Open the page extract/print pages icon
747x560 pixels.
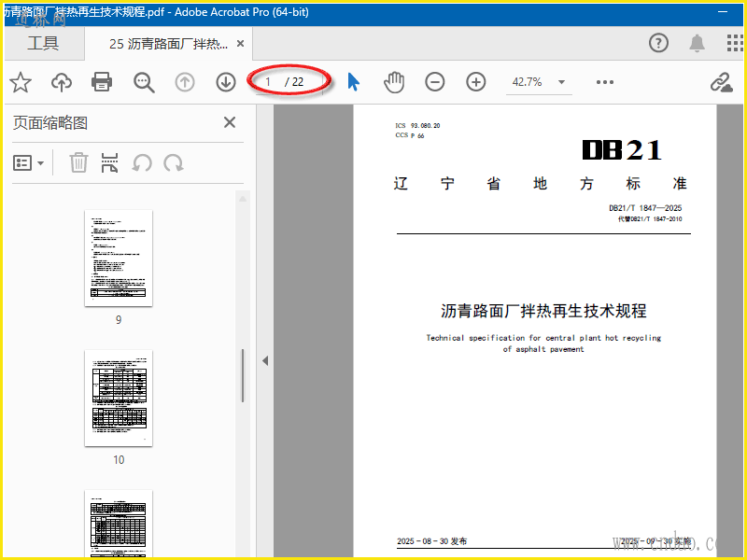pos(109,162)
